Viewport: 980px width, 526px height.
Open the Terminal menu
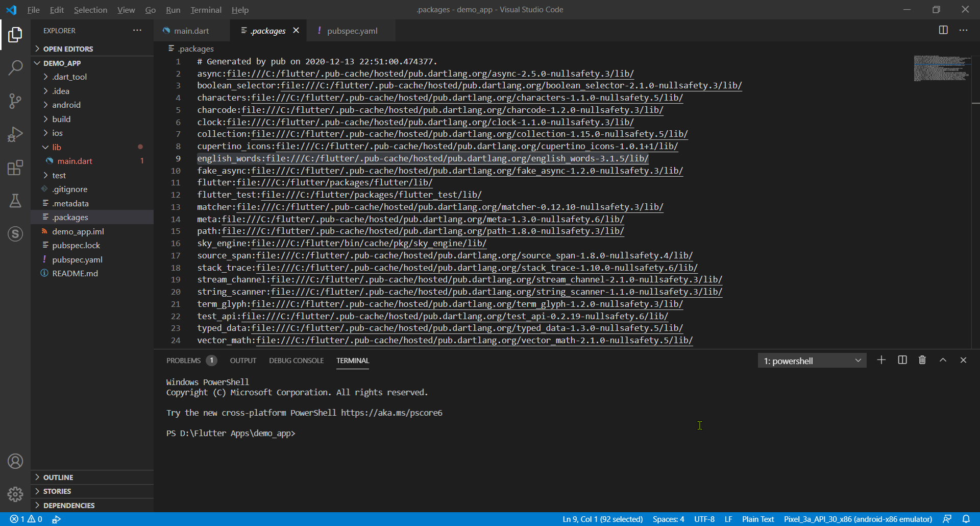click(206, 10)
